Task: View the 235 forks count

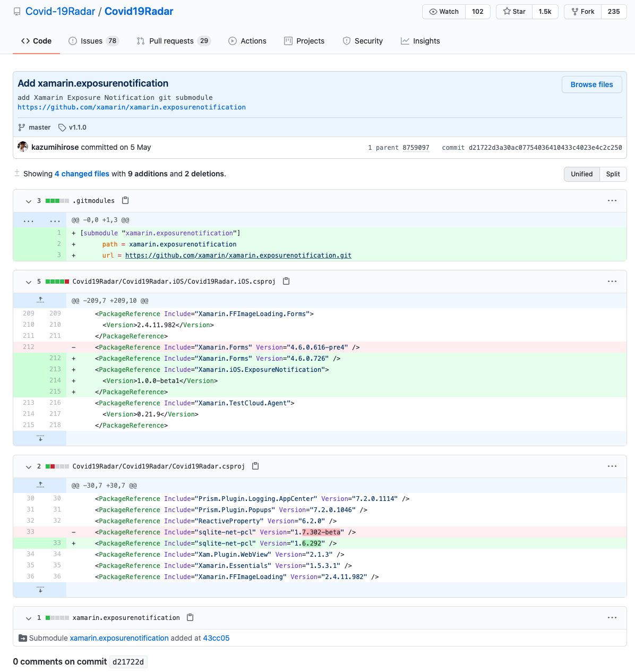Action: point(614,12)
